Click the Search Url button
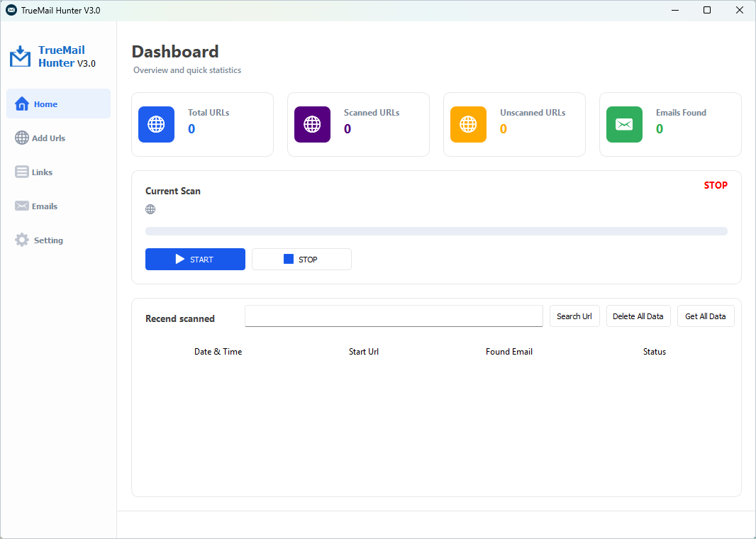756x539 pixels. click(x=574, y=316)
